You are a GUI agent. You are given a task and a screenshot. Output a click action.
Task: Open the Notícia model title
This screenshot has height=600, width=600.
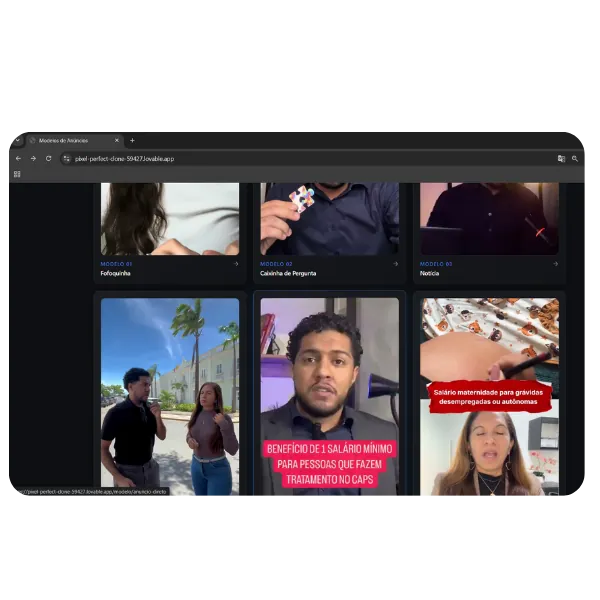pos(429,273)
